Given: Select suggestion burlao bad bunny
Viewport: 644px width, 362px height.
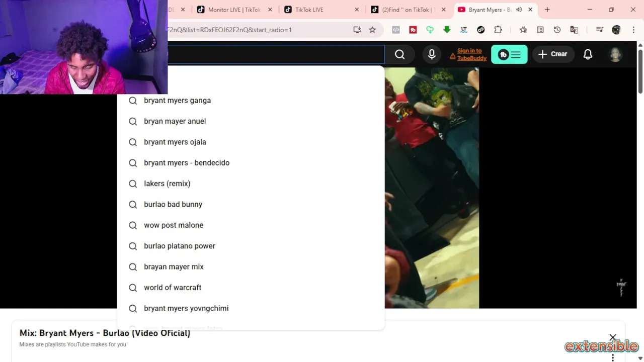Looking at the screenshot, I should pos(251,204).
